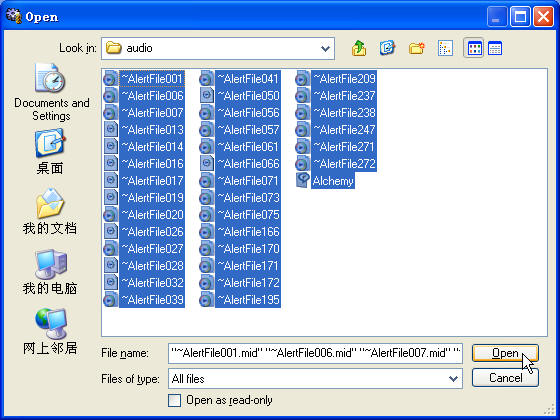The width and height of the screenshot is (560, 420).
Task: Click the ~AlertFile166 file icon
Action: coord(206,231)
